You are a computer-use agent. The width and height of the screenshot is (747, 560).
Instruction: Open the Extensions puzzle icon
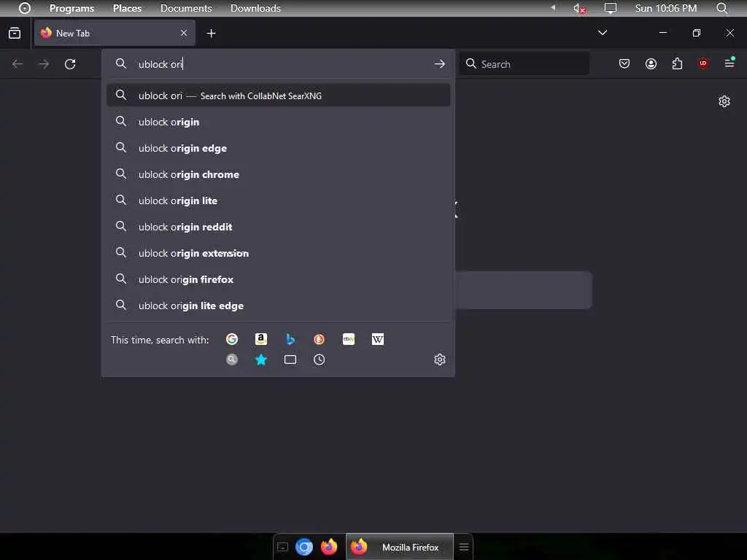(x=677, y=63)
